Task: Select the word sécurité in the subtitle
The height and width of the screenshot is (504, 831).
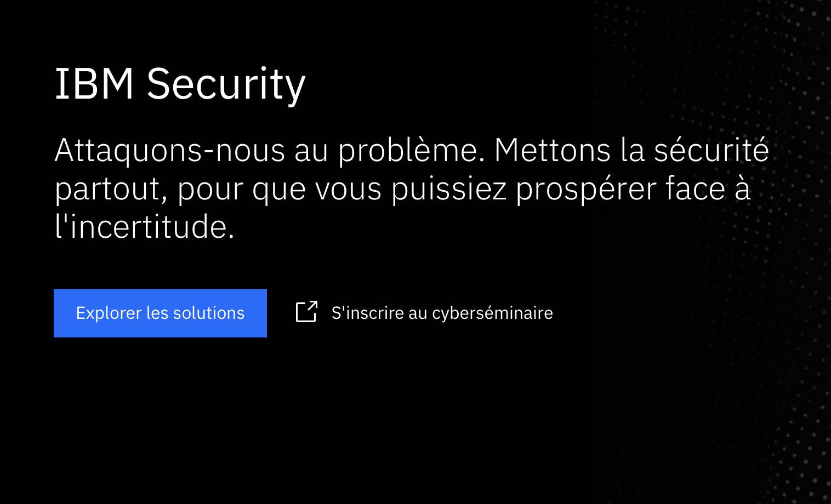Action: point(714,150)
